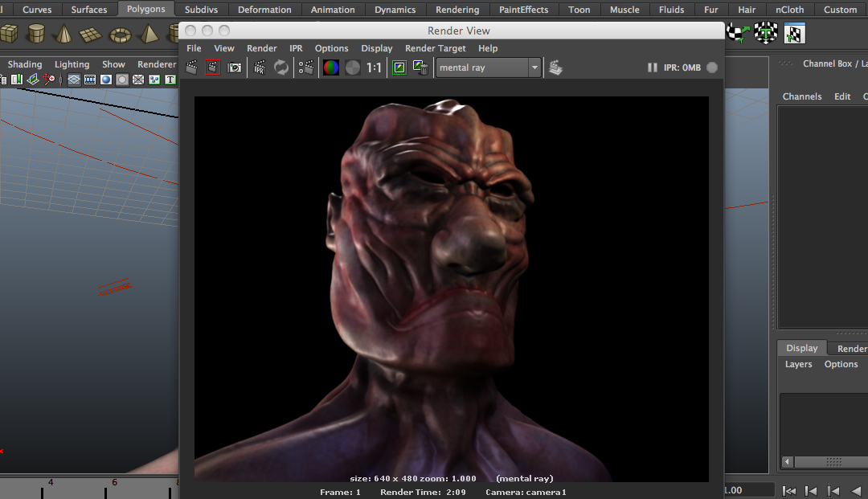
Task: Select the Display tab in layer editor
Action: pos(801,348)
